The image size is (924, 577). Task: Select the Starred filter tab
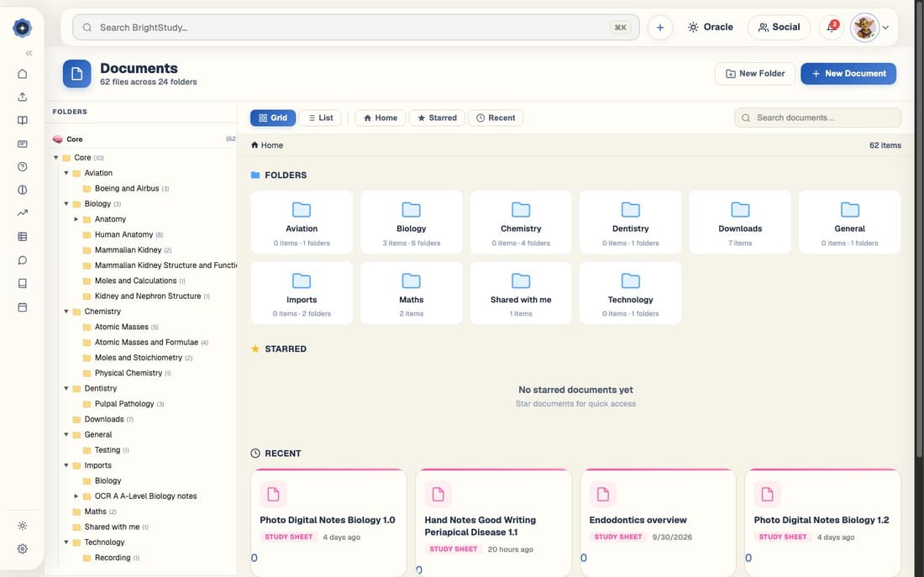pyautogui.click(x=438, y=118)
